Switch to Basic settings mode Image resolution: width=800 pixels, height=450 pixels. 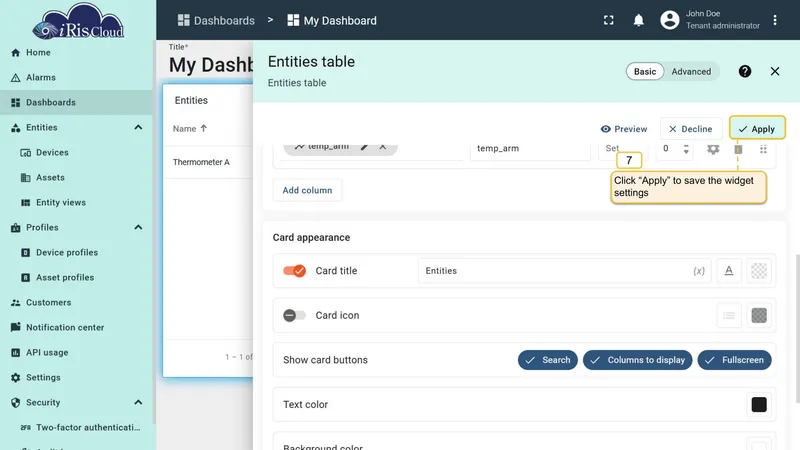[x=645, y=71]
